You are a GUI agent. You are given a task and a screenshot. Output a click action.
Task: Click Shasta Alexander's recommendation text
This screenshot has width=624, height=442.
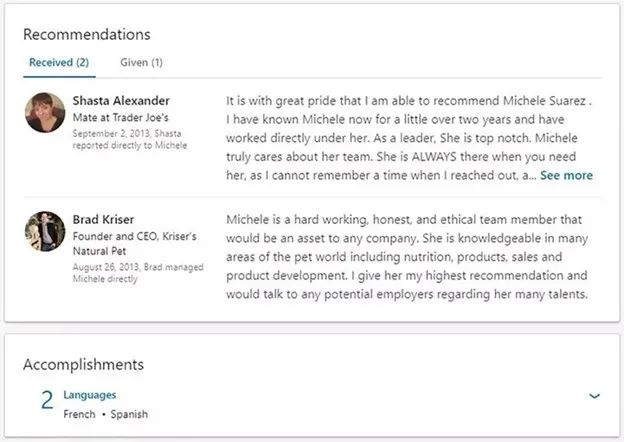pyautogui.click(x=409, y=138)
